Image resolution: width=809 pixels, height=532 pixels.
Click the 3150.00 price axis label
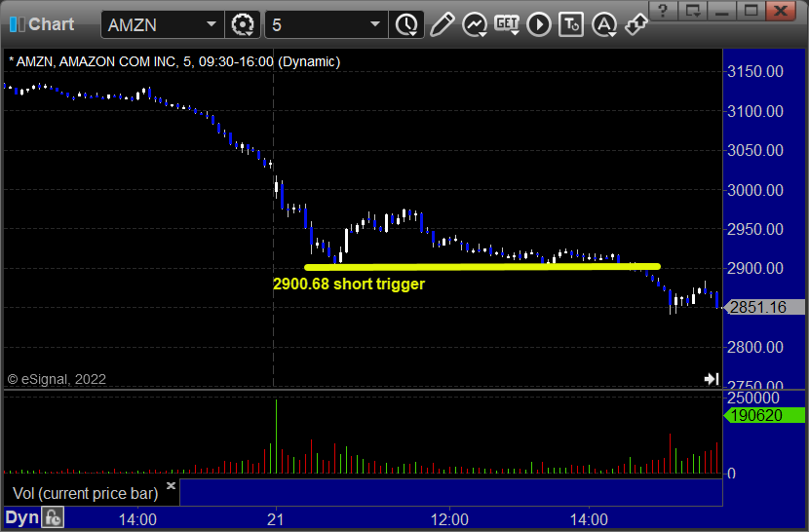(754, 71)
